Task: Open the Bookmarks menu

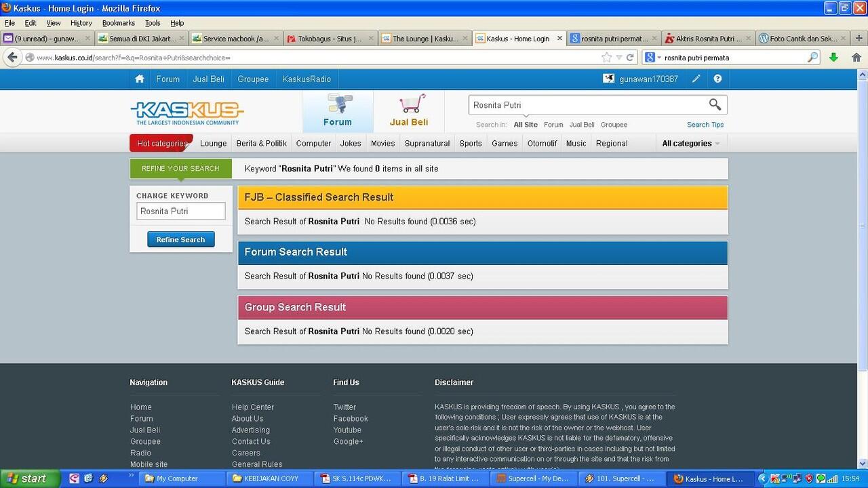Action: (x=119, y=23)
